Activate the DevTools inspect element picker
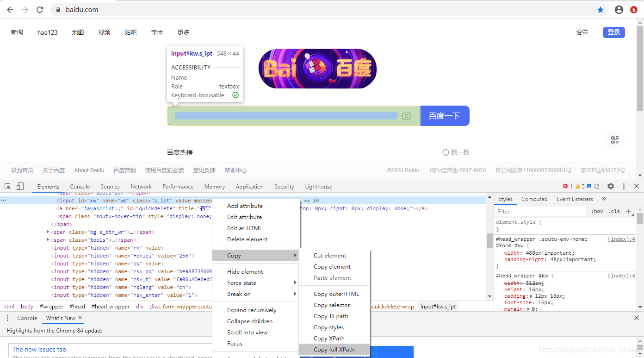This screenshot has height=358, width=644. pyautogui.click(x=8, y=186)
